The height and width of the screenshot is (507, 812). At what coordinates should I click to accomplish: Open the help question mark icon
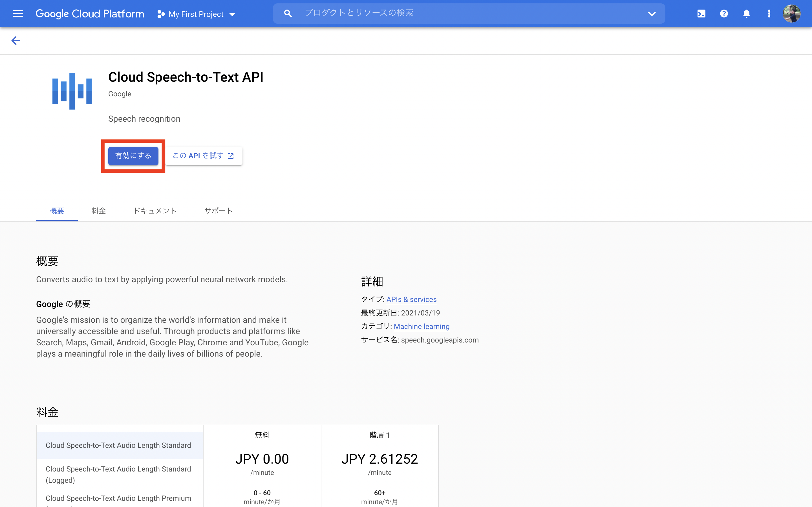coord(724,14)
